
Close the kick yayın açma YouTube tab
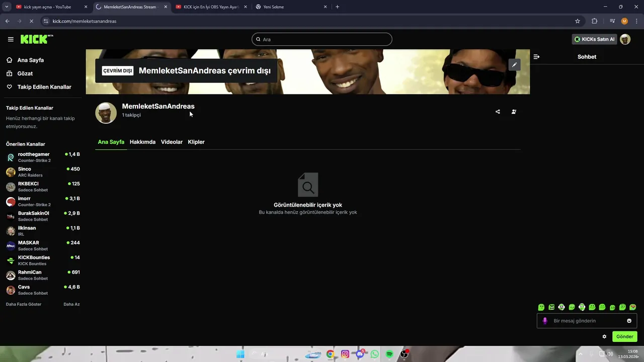coord(86,7)
